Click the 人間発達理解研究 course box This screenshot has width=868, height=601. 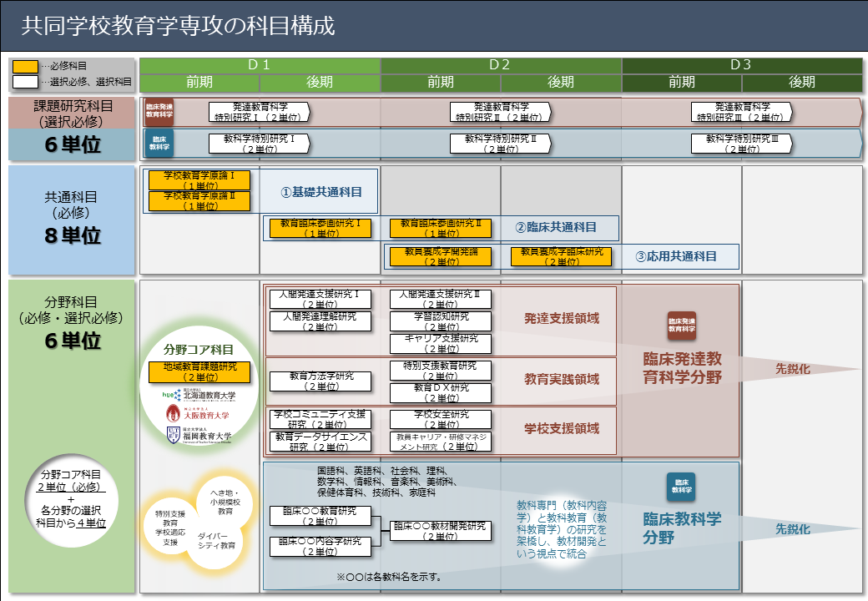pyautogui.click(x=320, y=321)
